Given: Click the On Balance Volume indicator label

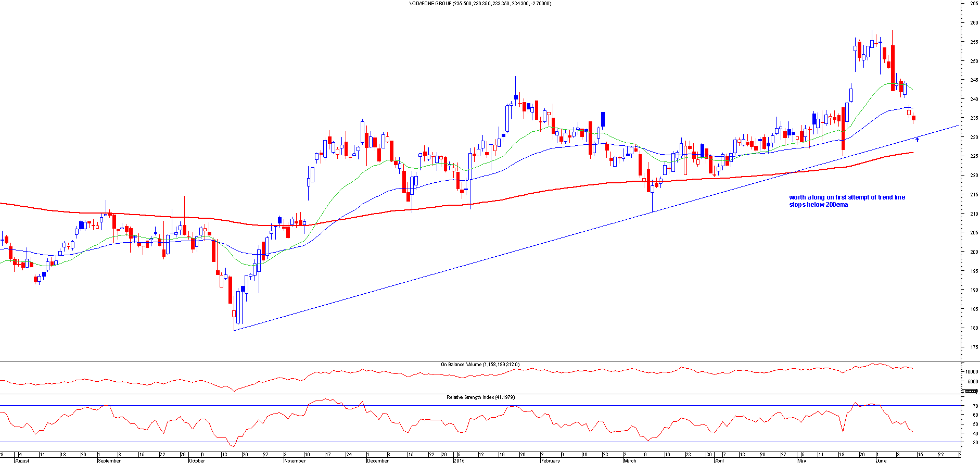Looking at the screenshot, I should 480,365.
